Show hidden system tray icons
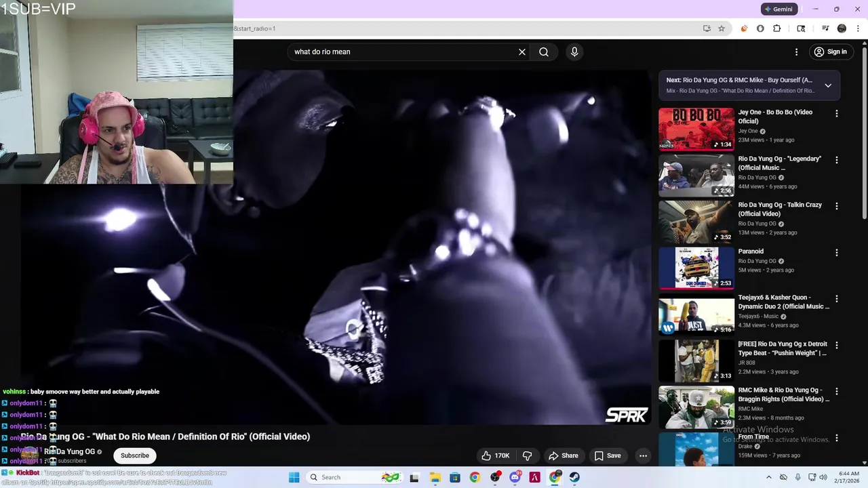 [768, 477]
